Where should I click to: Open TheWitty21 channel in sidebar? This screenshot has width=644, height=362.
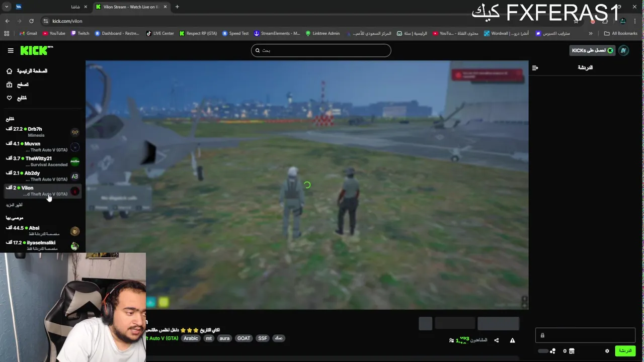coord(43,161)
